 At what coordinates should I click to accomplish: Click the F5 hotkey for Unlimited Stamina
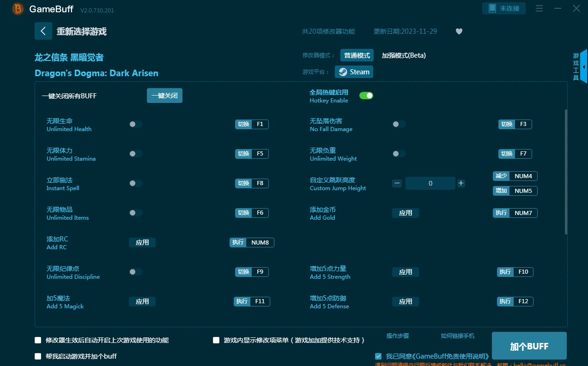point(252,154)
